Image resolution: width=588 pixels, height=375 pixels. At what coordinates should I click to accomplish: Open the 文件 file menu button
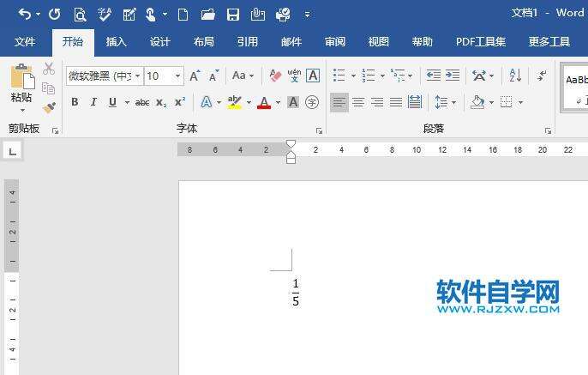click(x=25, y=41)
